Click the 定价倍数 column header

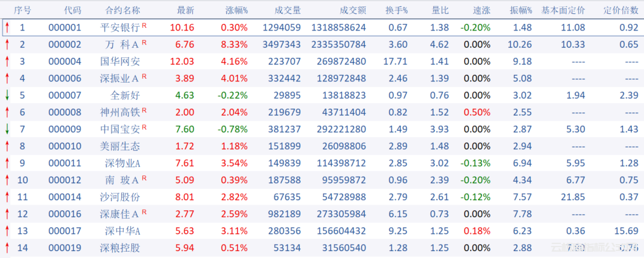point(621,10)
